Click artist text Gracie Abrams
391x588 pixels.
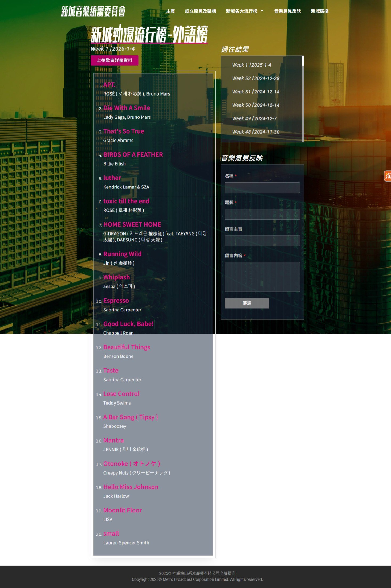pos(118,141)
